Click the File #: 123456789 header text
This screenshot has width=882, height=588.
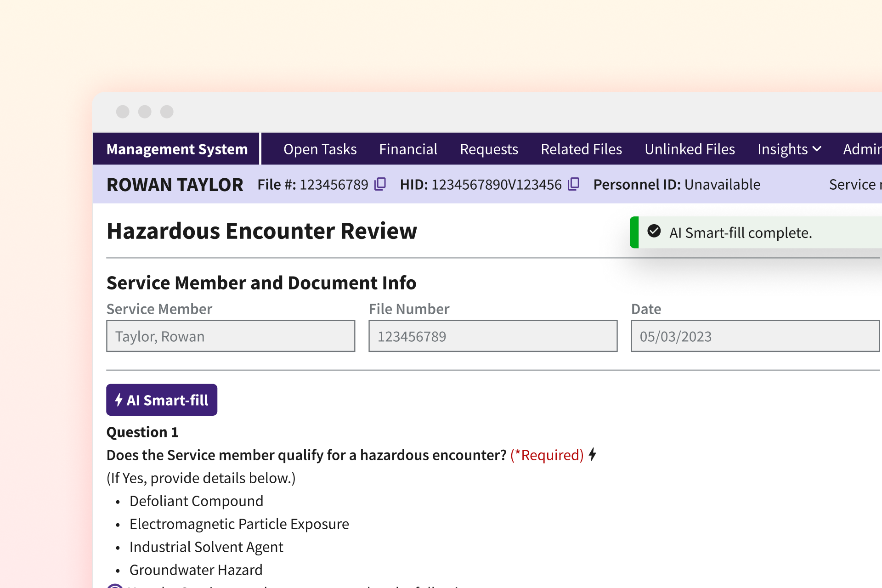tap(313, 185)
